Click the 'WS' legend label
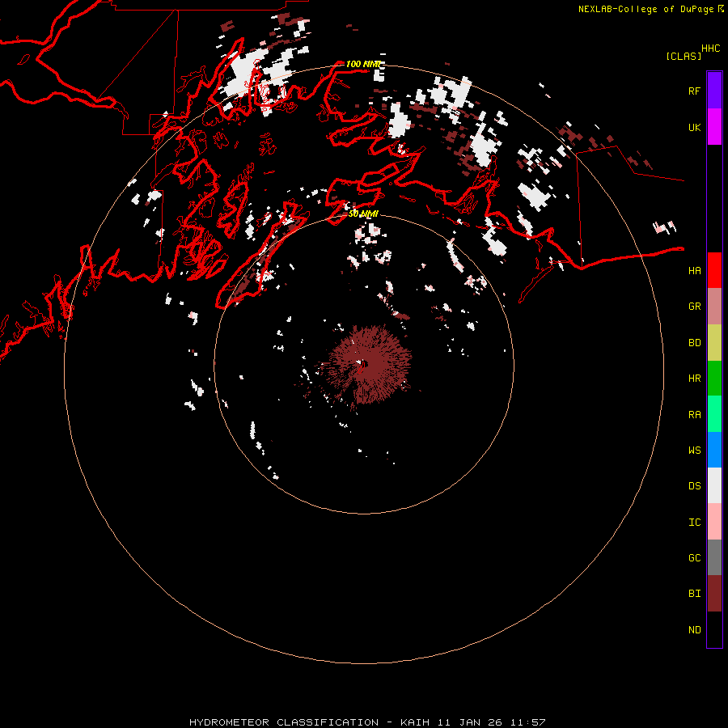The image size is (728, 728). click(694, 450)
